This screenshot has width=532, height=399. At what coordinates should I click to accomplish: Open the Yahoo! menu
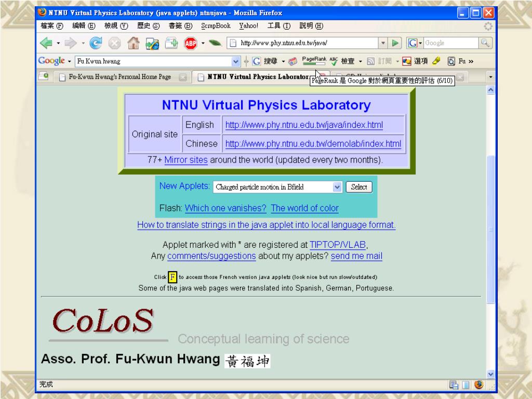pos(248,26)
